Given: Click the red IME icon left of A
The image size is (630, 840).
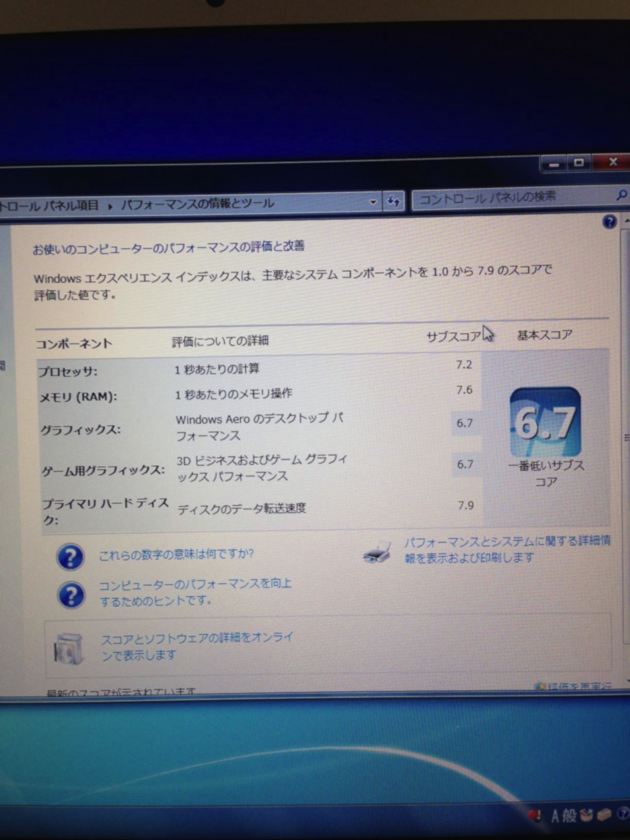Looking at the screenshot, I should 535,815.
